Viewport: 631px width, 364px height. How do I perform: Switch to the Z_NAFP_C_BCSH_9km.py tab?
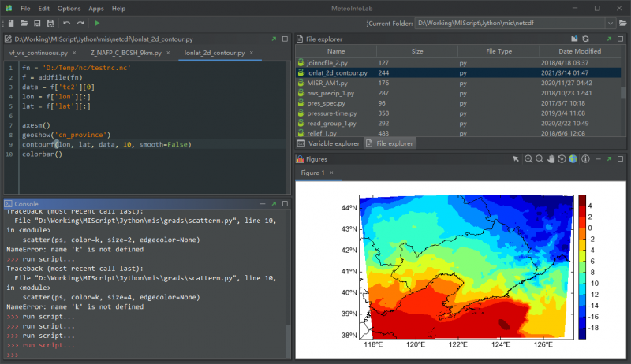[x=126, y=53]
